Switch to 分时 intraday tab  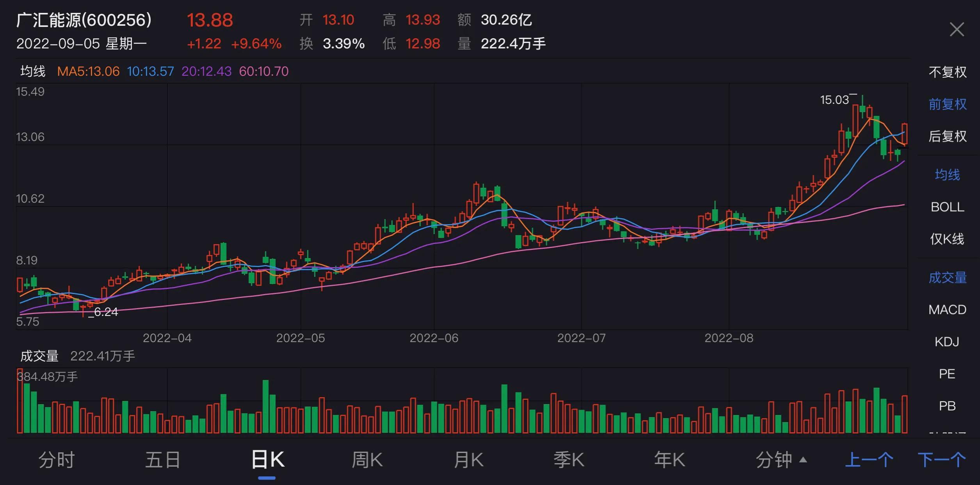[57, 460]
